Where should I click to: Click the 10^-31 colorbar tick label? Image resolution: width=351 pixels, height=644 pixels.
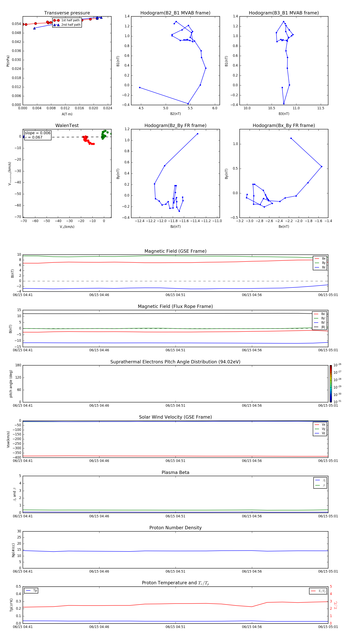[337, 402]
